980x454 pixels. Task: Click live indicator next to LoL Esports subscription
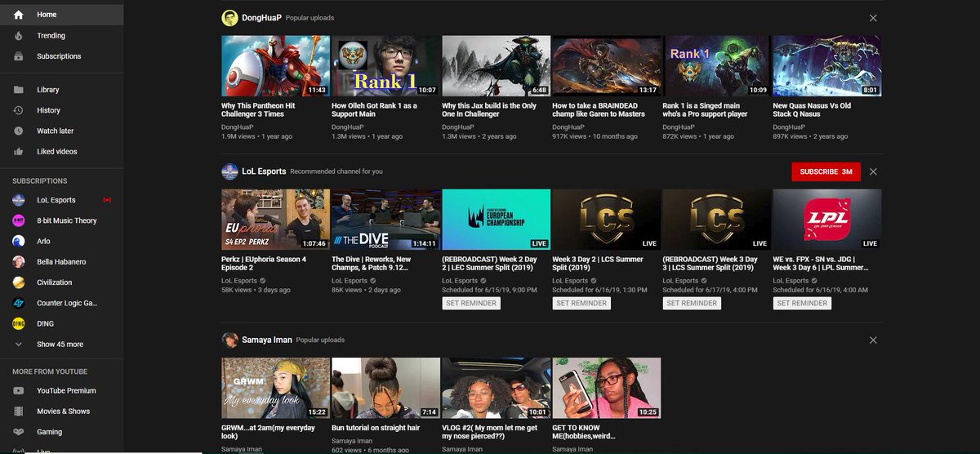[107, 200]
